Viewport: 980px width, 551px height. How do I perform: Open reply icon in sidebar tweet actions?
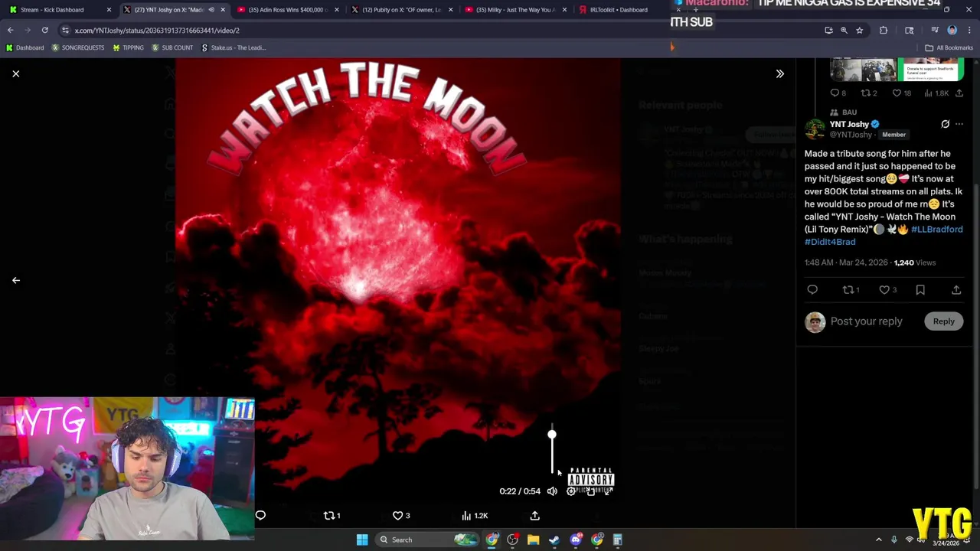click(812, 290)
